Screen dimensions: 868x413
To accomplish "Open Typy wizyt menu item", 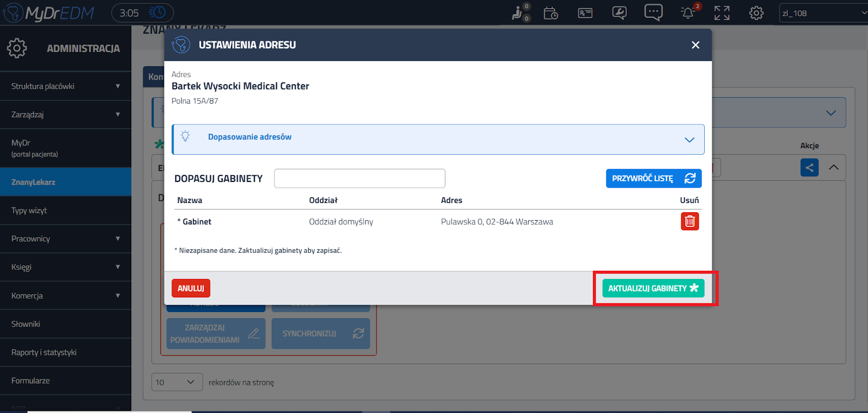I will [65, 211].
